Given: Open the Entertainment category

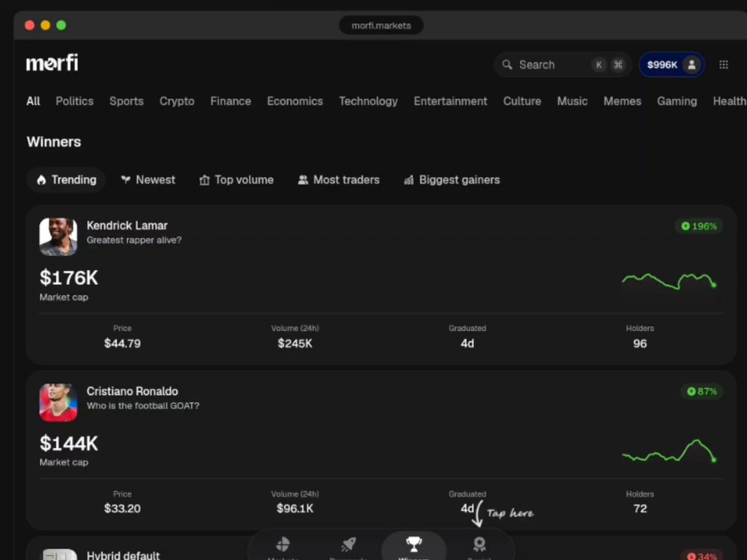Looking at the screenshot, I should coord(451,101).
